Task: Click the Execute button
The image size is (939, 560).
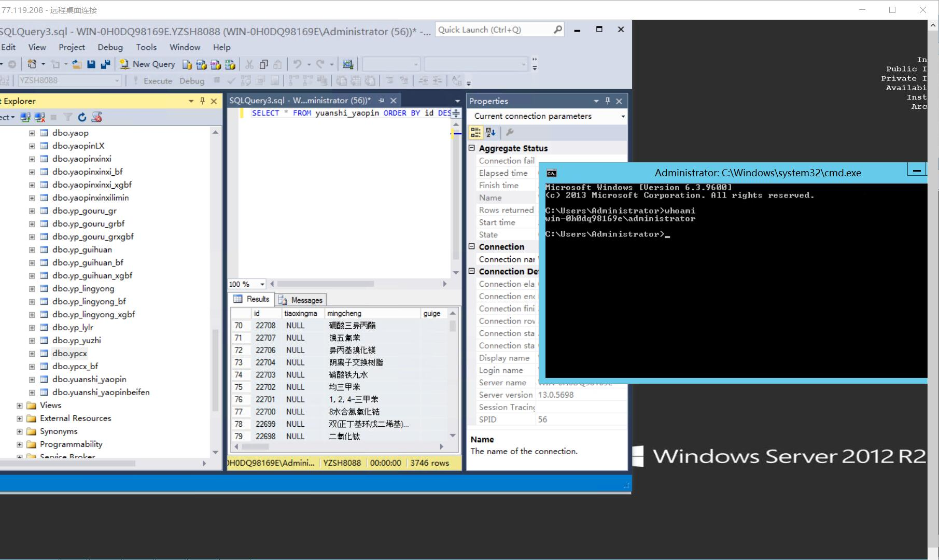Action: [152, 81]
